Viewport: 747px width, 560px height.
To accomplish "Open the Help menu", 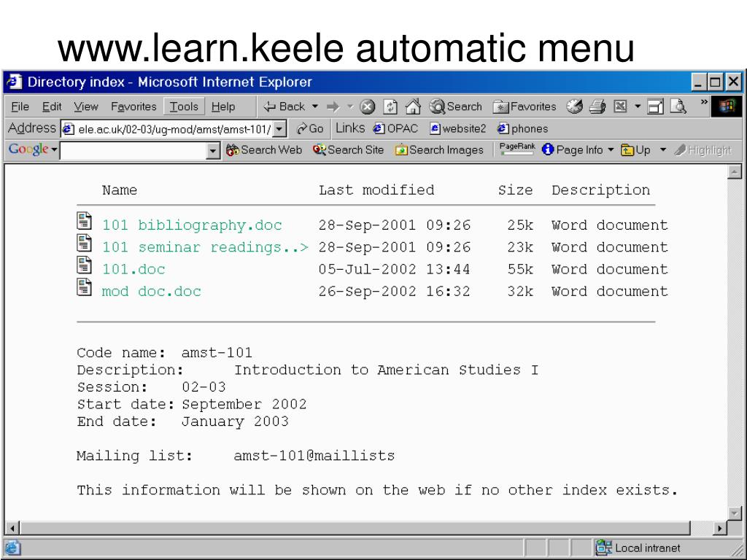I will 223,106.
